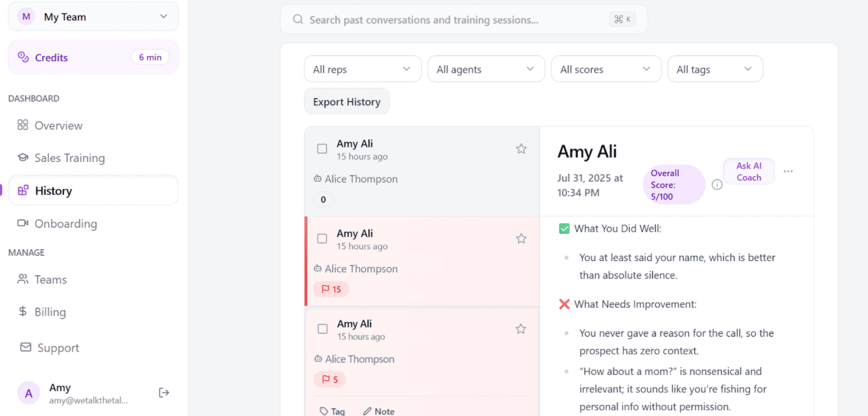Open the three-dot options menu for Amy Ali
This screenshot has width=868, height=416.
pos(788,171)
